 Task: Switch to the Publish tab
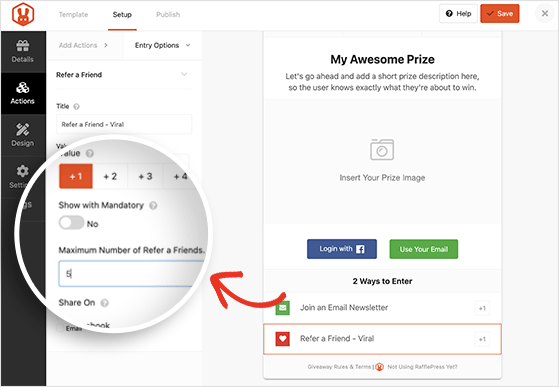(x=168, y=15)
